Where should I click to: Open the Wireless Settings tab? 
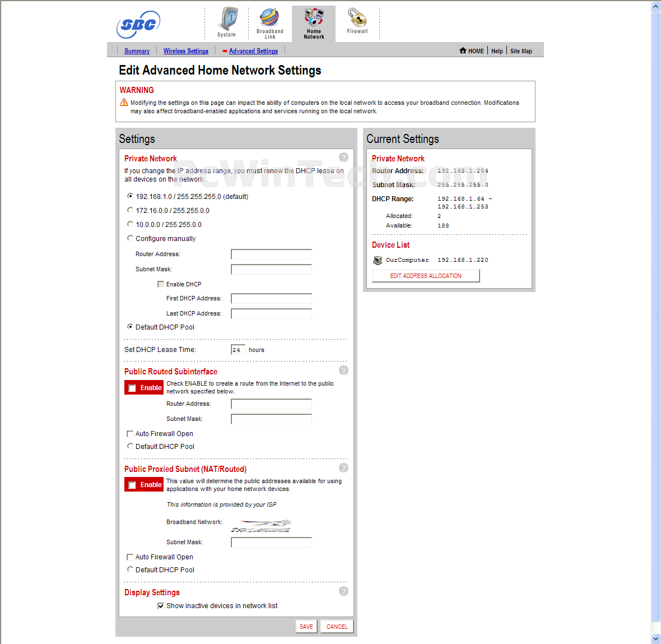point(186,51)
